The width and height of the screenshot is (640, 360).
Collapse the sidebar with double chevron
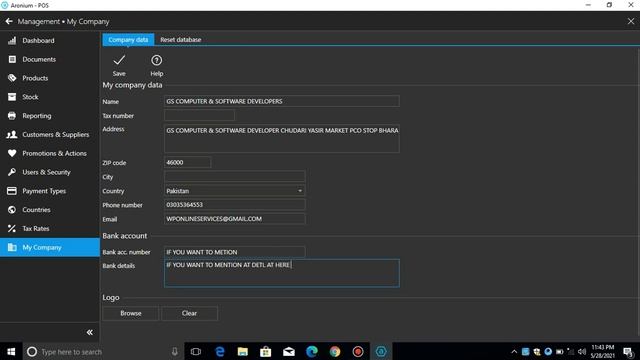pos(90,332)
